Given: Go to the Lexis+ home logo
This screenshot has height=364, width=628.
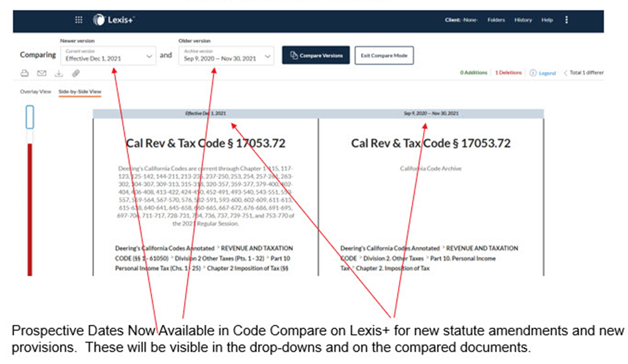Looking at the screenshot, I should pos(114,20).
